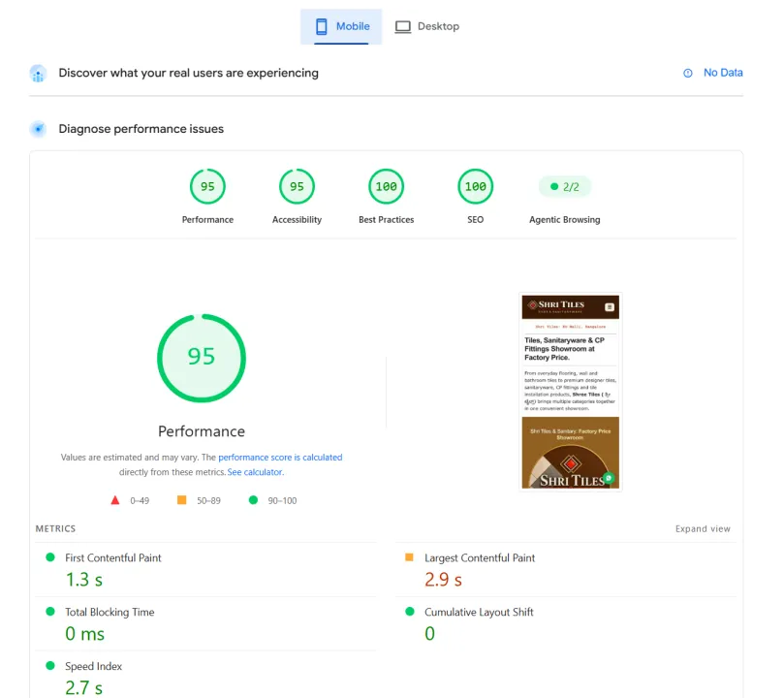Open the performance score is calculated link
Viewport: 784px width, 698px height.
tap(280, 457)
